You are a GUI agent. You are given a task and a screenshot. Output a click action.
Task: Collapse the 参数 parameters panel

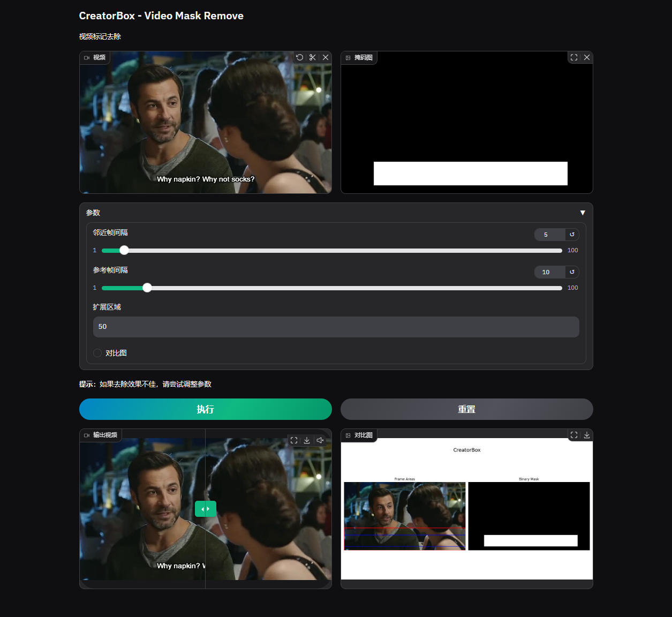(x=583, y=213)
